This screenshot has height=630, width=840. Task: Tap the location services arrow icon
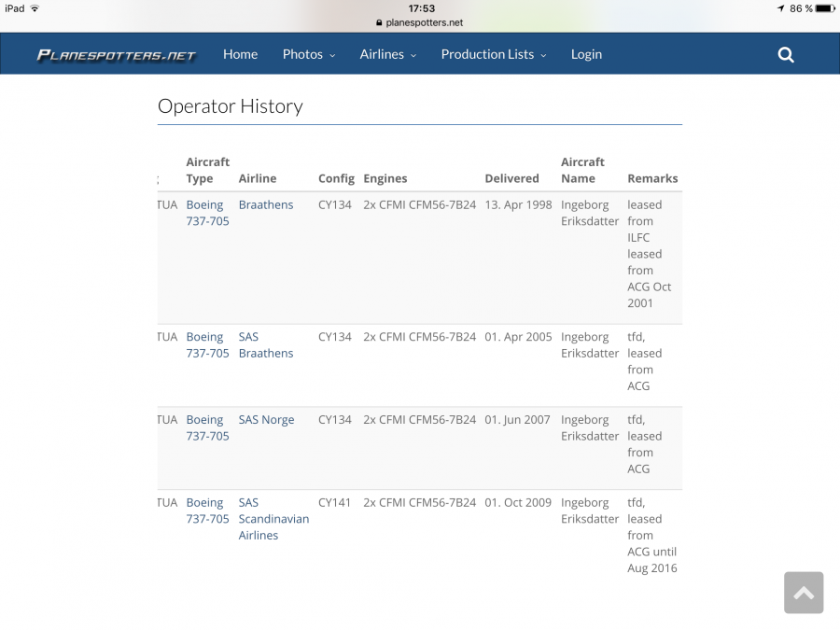pyautogui.click(x=780, y=8)
